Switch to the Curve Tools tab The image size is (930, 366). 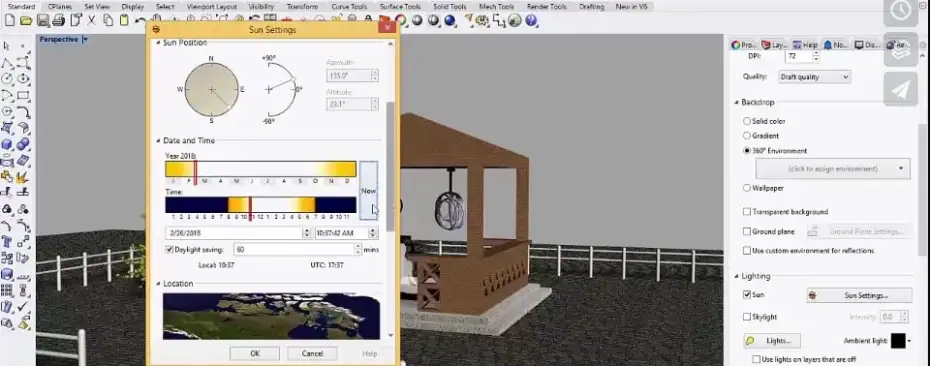click(349, 7)
